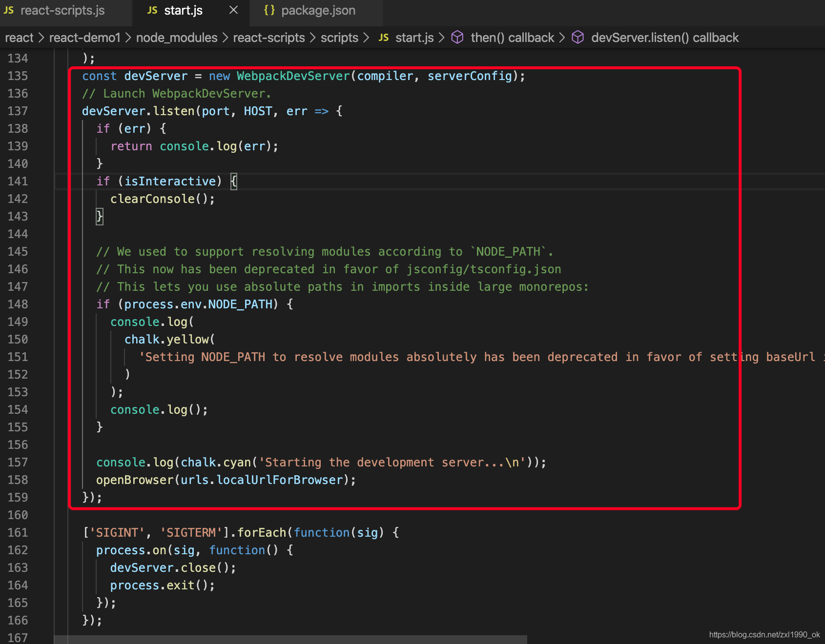Close the start.js tab
The image size is (825, 644).
(x=233, y=10)
